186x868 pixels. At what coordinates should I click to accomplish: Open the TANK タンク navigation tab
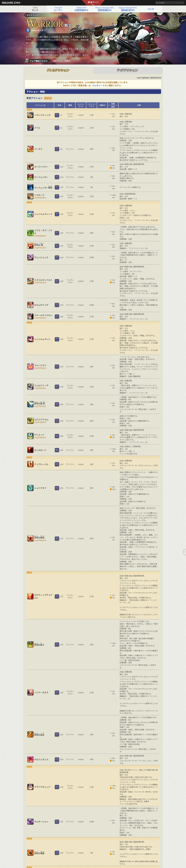[35, 9]
